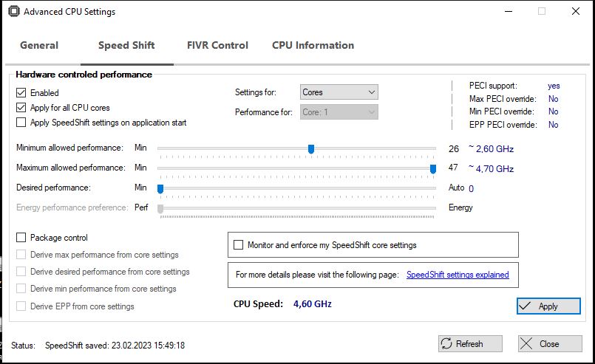Check the Package control option
595x364 pixels.
(21, 238)
